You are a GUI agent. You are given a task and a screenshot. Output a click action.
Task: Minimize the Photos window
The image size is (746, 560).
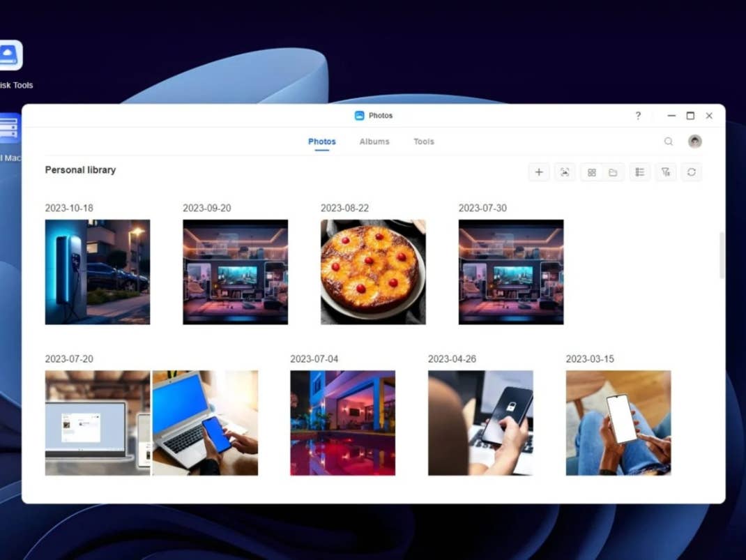point(671,116)
